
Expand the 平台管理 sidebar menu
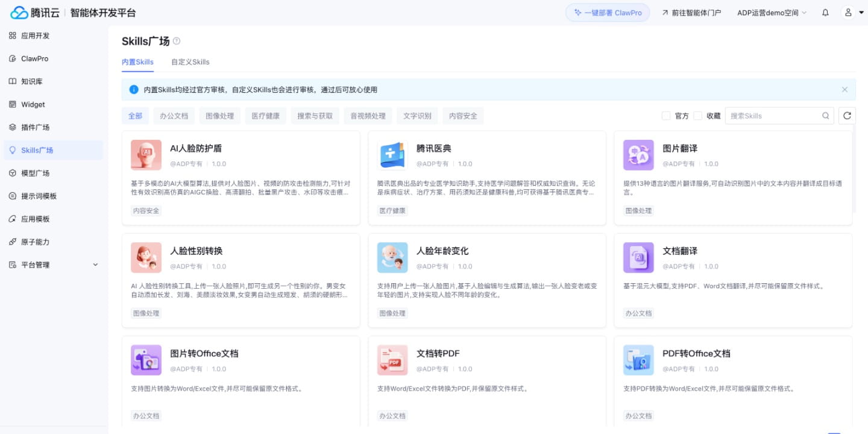(52, 265)
